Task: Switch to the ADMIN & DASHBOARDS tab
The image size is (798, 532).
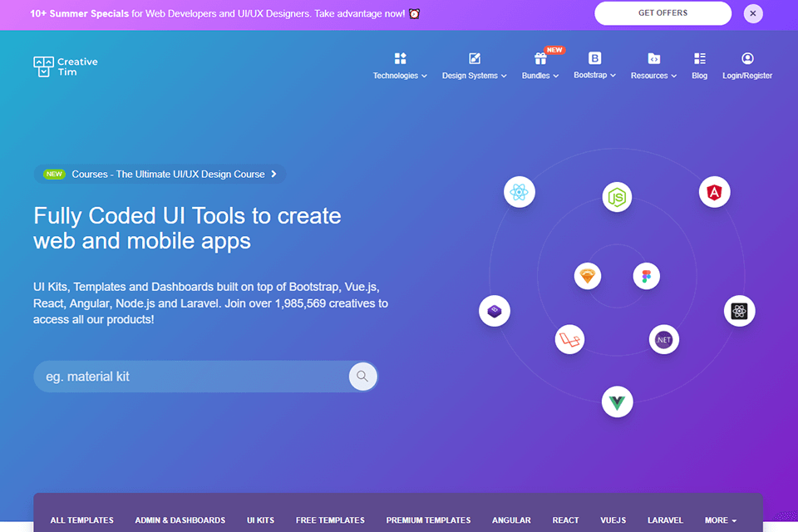Action: (180, 520)
